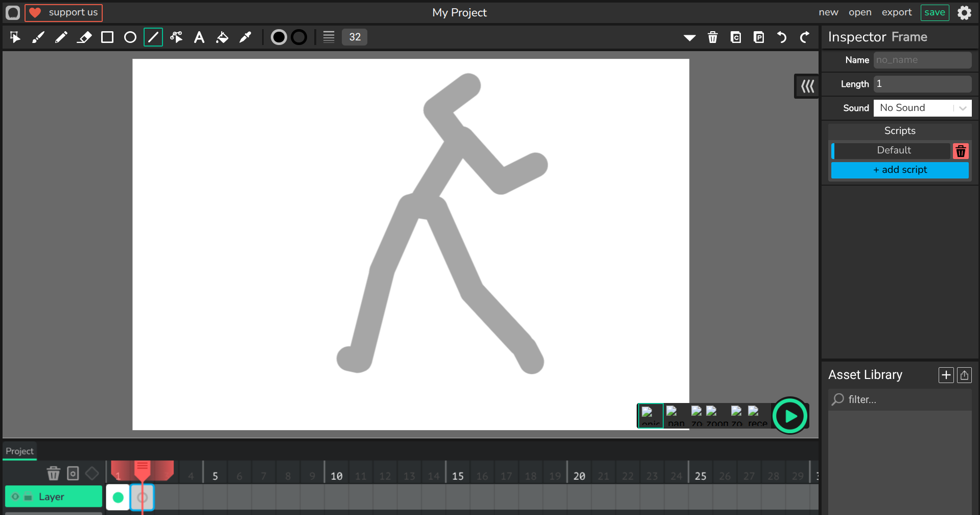This screenshot has width=980, height=515.
Task: Toggle onion skinning in the timeline header
Action: tap(73, 474)
